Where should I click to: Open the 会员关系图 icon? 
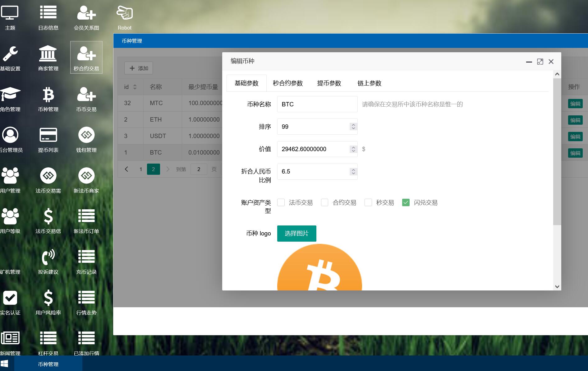(x=86, y=18)
